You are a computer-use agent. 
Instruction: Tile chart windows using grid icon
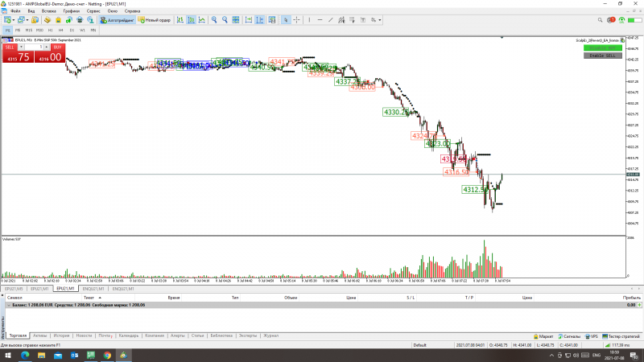[x=235, y=19]
